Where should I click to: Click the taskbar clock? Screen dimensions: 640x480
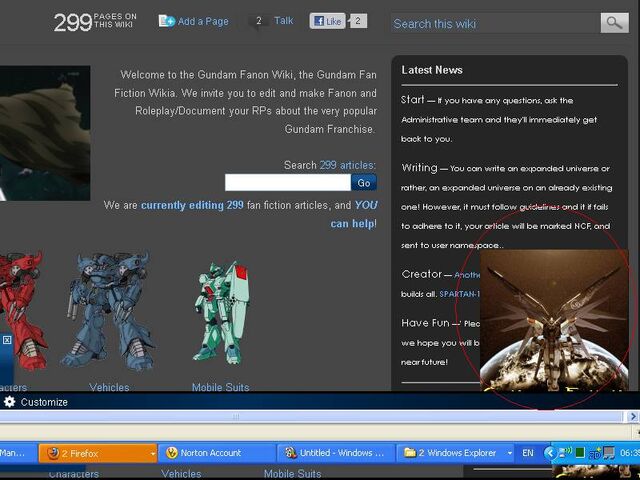click(x=630, y=453)
